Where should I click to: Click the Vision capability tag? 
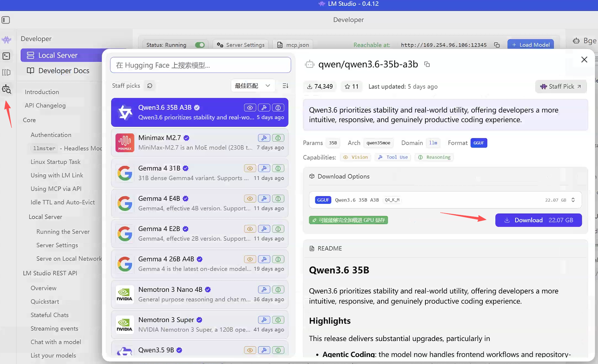point(355,157)
